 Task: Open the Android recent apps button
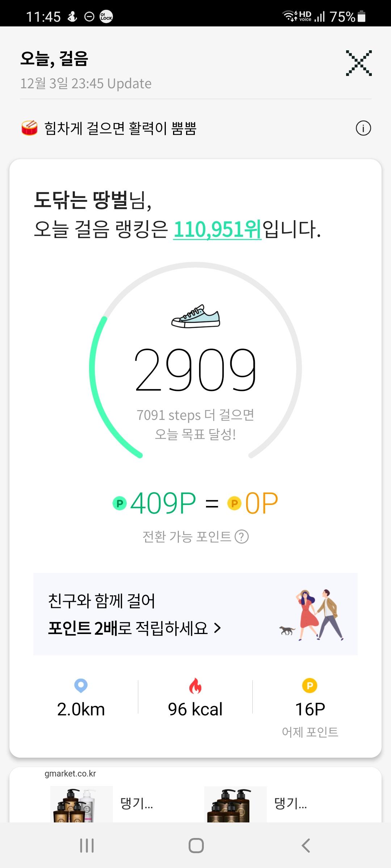point(87,846)
